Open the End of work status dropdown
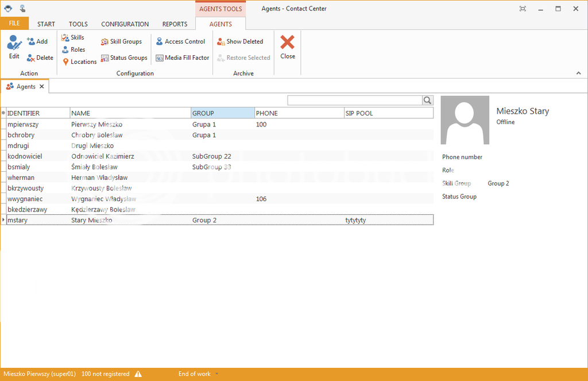The height and width of the screenshot is (381, 588). coord(216,374)
